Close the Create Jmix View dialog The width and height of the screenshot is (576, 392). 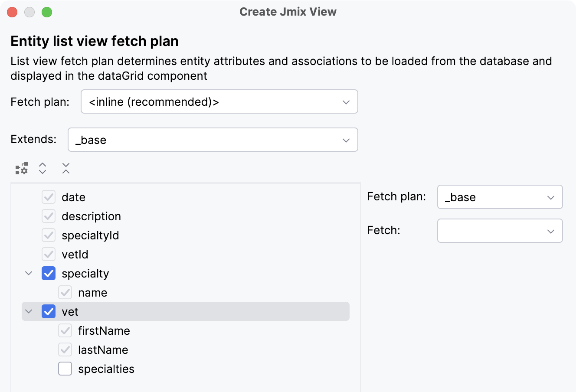pyautogui.click(x=12, y=12)
